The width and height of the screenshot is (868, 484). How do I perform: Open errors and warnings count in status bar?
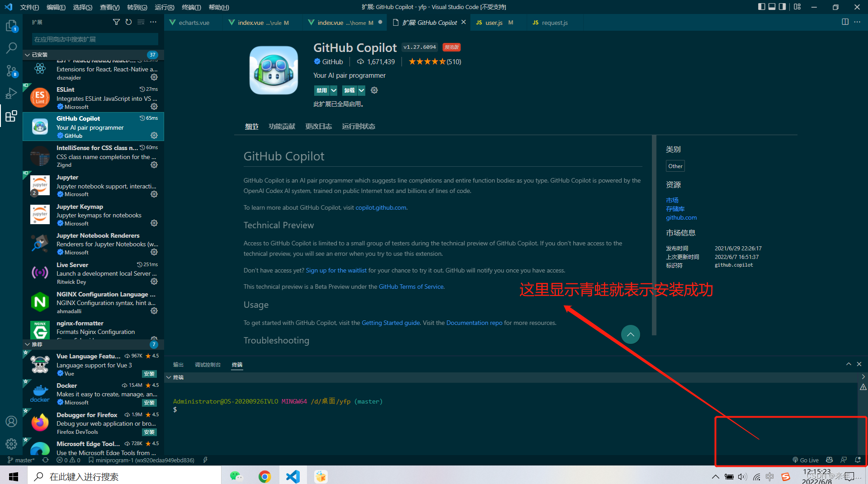[x=68, y=460]
